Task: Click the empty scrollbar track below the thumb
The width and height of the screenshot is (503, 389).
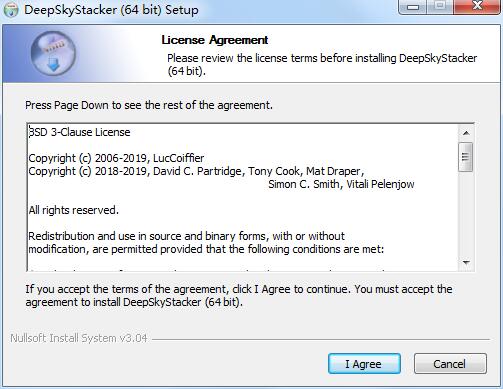Action: click(466, 213)
